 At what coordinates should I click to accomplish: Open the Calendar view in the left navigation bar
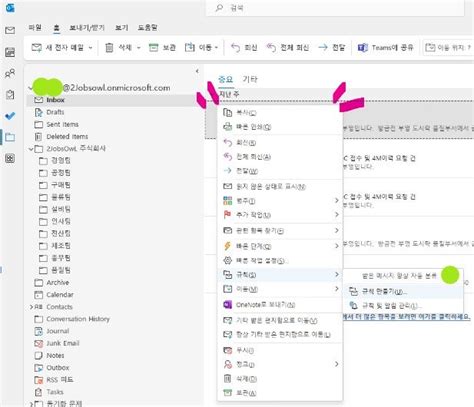pos(10,52)
